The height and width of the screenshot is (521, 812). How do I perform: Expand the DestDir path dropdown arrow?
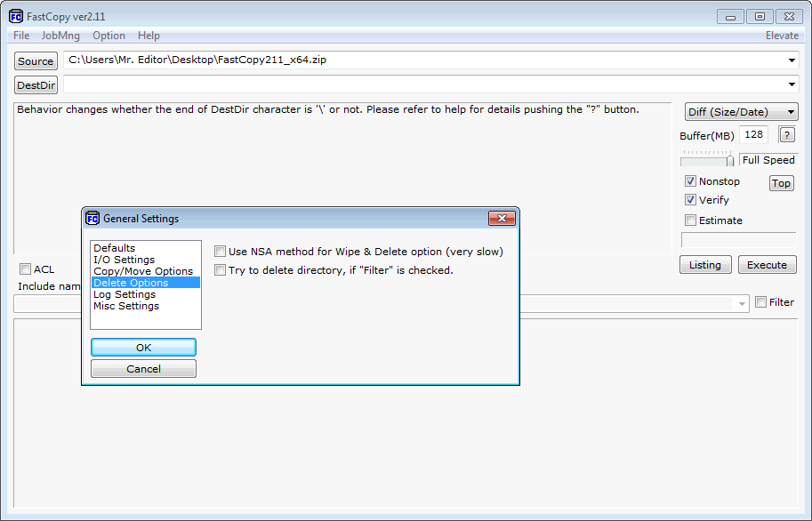pos(792,84)
